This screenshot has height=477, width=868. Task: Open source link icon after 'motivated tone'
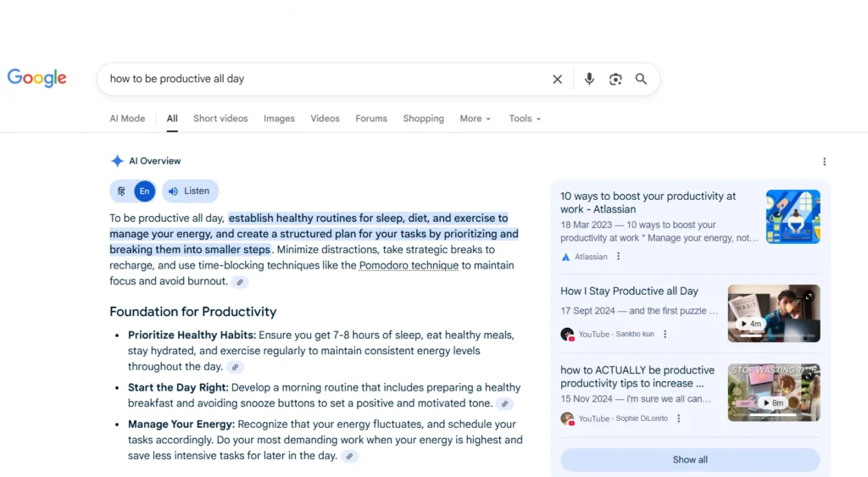504,404
